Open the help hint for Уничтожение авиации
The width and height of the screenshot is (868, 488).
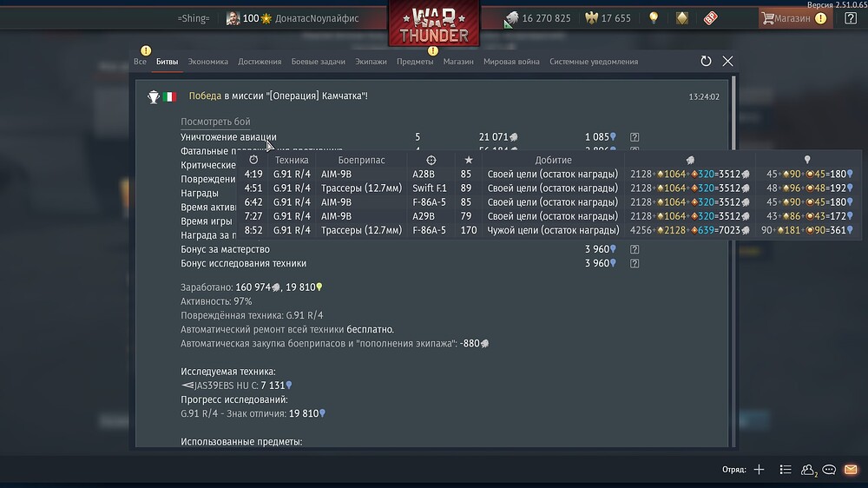coord(635,137)
